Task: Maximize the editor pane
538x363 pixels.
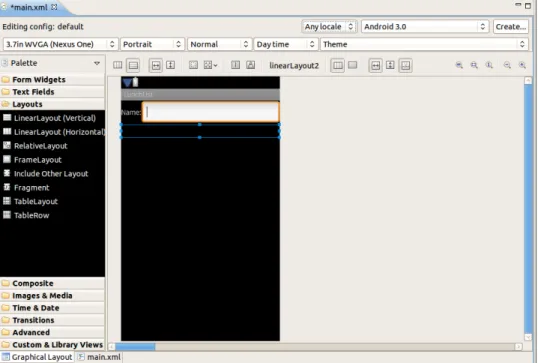Action: pyautogui.click(x=528, y=5)
